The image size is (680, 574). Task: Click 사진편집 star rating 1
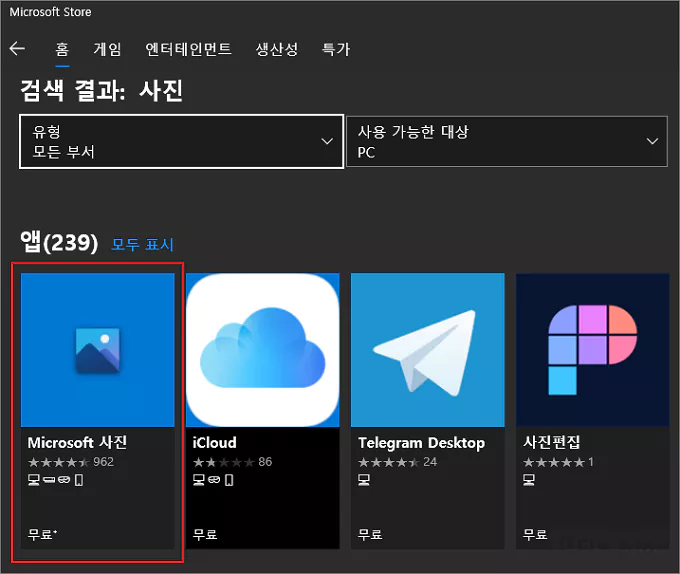558,462
